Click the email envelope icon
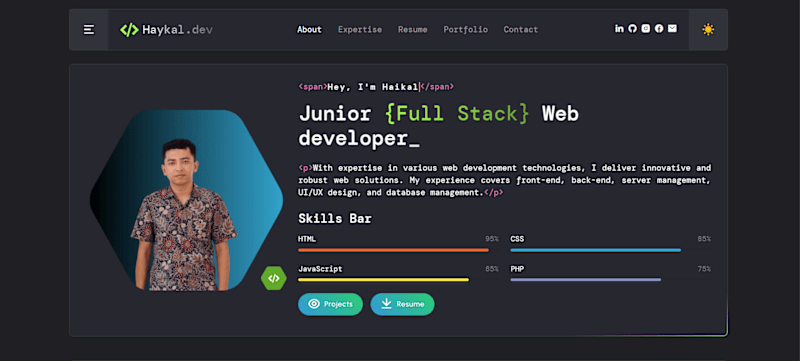The height and width of the screenshot is (361, 800). tap(672, 29)
